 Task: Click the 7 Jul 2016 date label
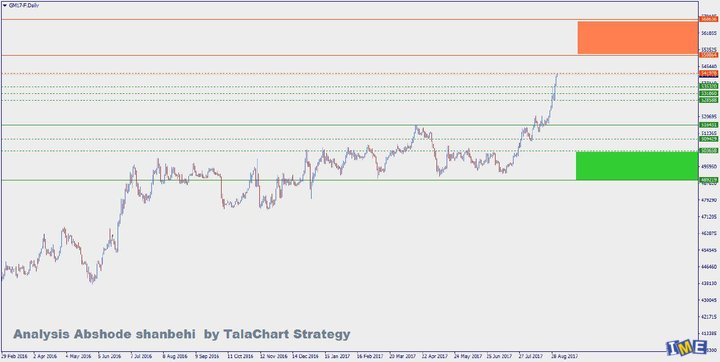click(141, 356)
